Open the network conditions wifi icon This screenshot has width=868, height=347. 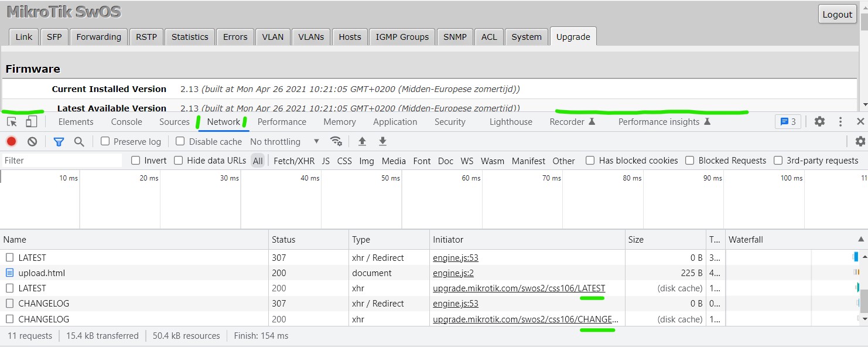pyautogui.click(x=336, y=141)
